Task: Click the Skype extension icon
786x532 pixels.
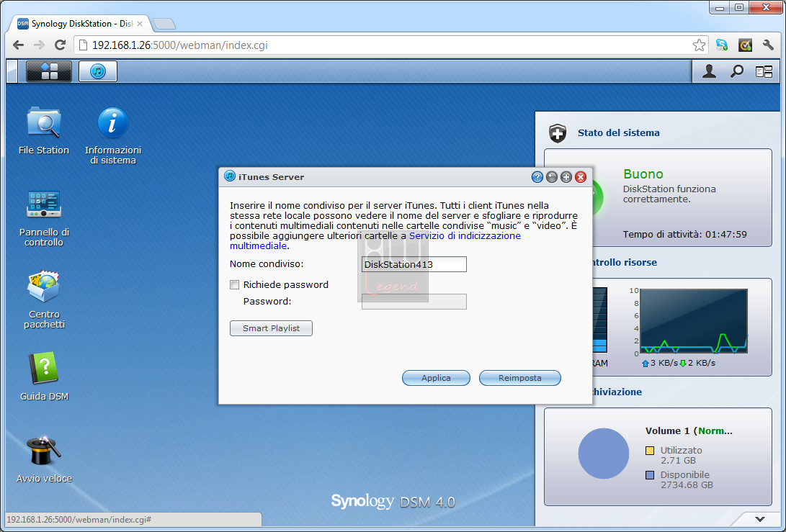Action: [x=722, y=45]
